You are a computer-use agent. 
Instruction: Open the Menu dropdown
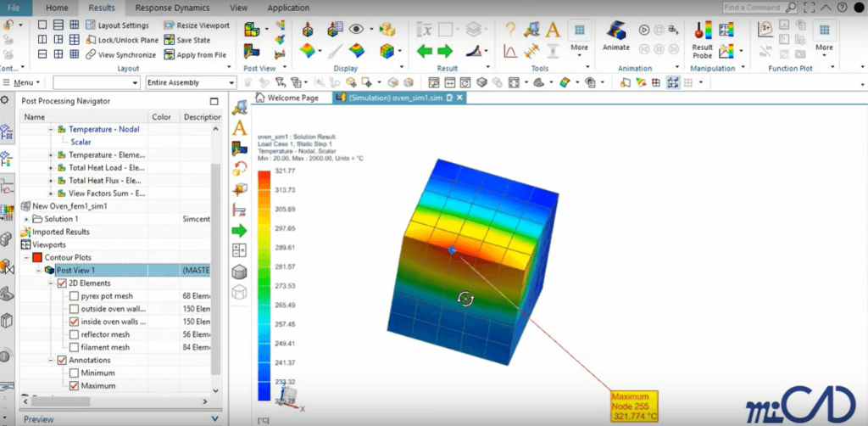(x=22, y=82)
